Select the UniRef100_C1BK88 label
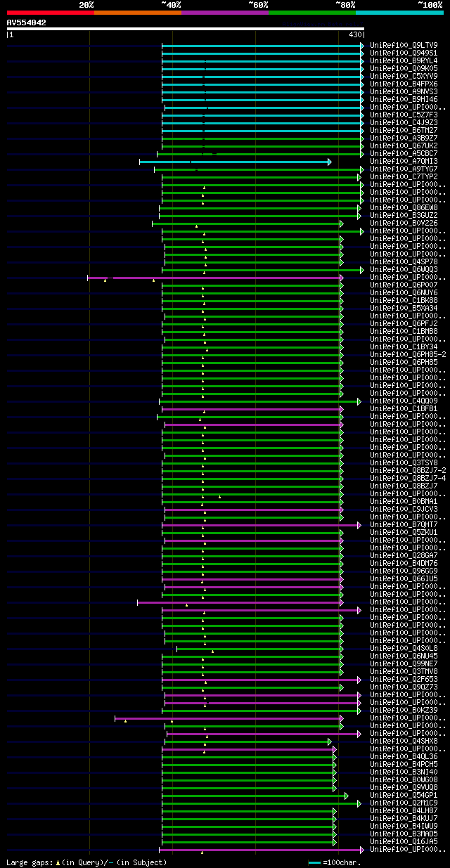 tap(404, 300)
